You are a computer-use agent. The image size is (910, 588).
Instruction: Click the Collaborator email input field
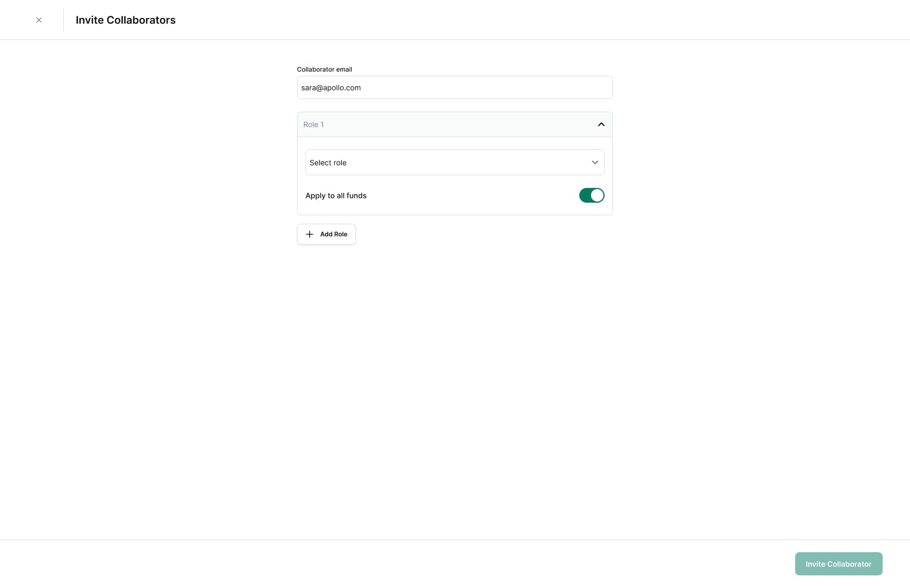[x=454, y=87]
